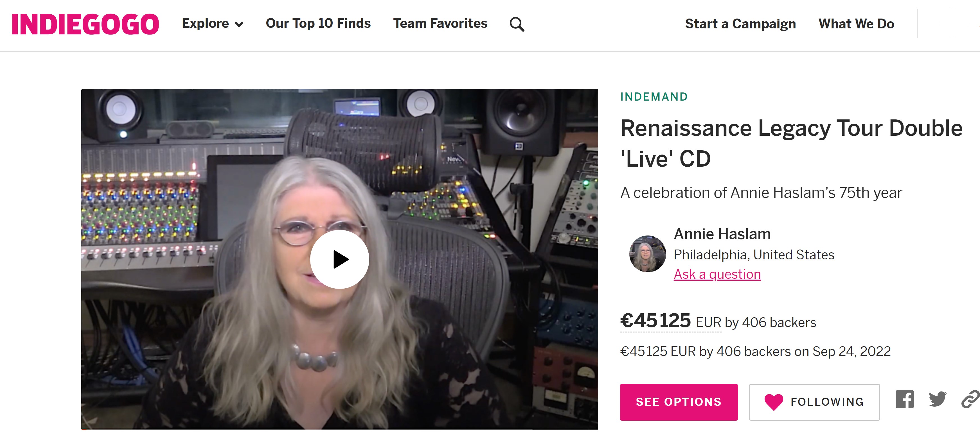Play the campaign video

pyautogui.click(x=339, y=259)
